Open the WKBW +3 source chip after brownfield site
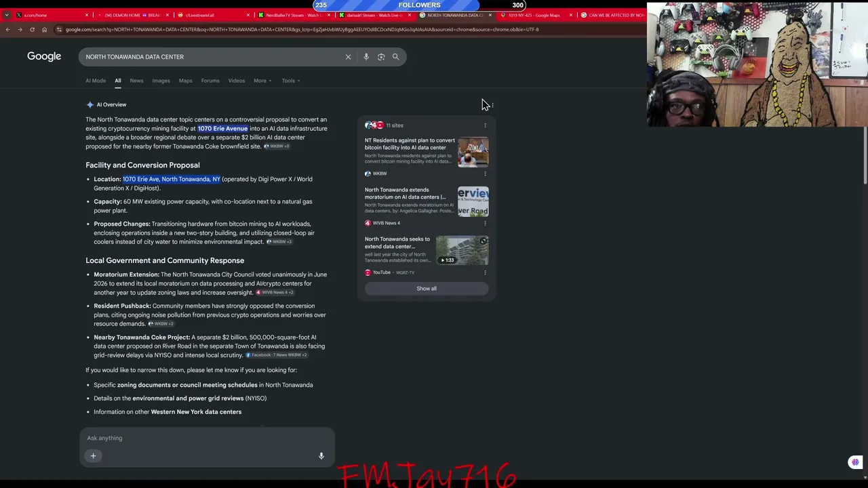Screen dimensions: 868x488 [277, 146]
